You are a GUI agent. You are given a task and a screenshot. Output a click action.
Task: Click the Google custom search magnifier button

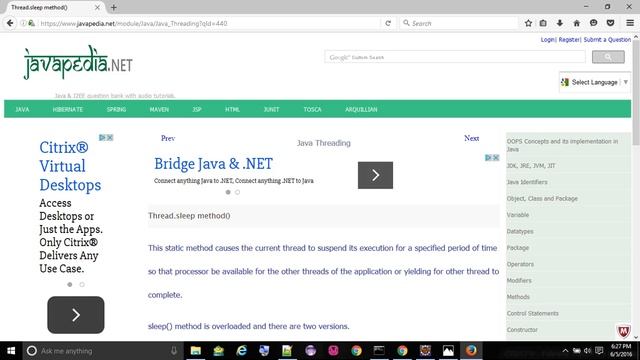pyautogui.click(x=608, y=57)
